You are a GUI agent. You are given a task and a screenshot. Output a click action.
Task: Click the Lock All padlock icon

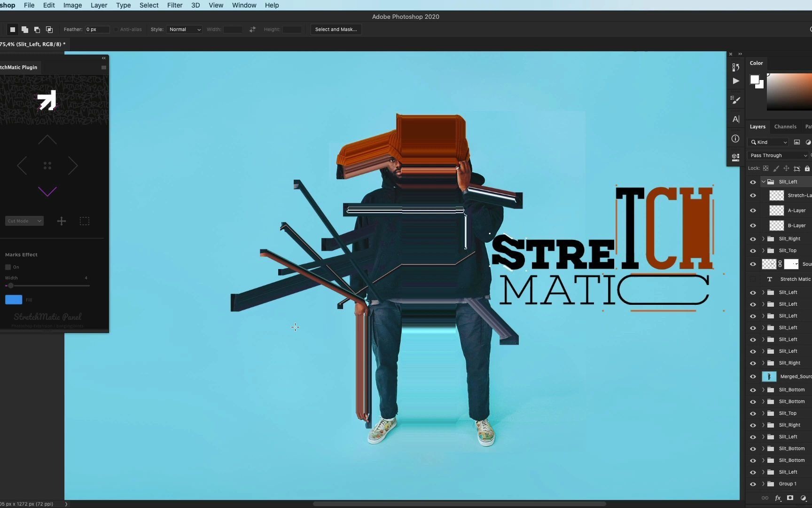pos(807,168)
